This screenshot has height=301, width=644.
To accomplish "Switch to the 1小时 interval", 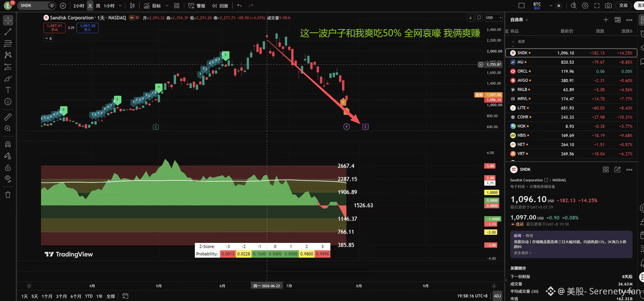I will pyautogui.click(x=109, y=6).
